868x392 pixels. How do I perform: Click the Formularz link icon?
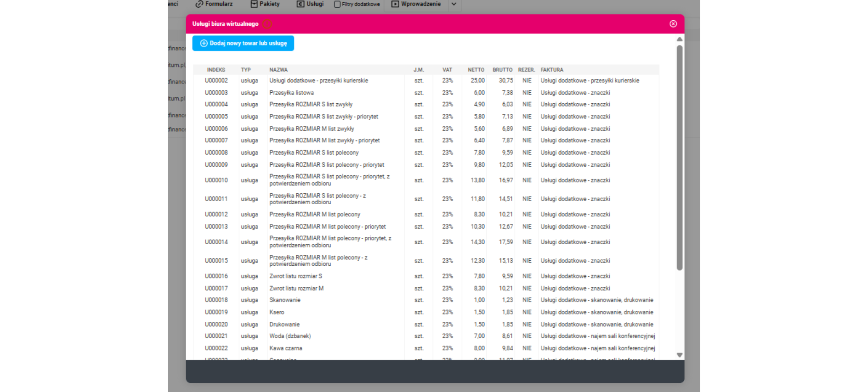[x=199, y=4]
